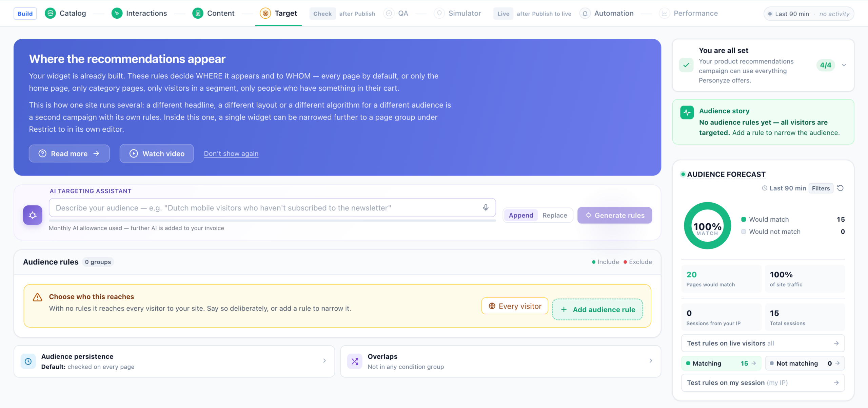The image size is (868, 408).
Task: Open Test rules on live visitors arrow
Action: point(836,344)
